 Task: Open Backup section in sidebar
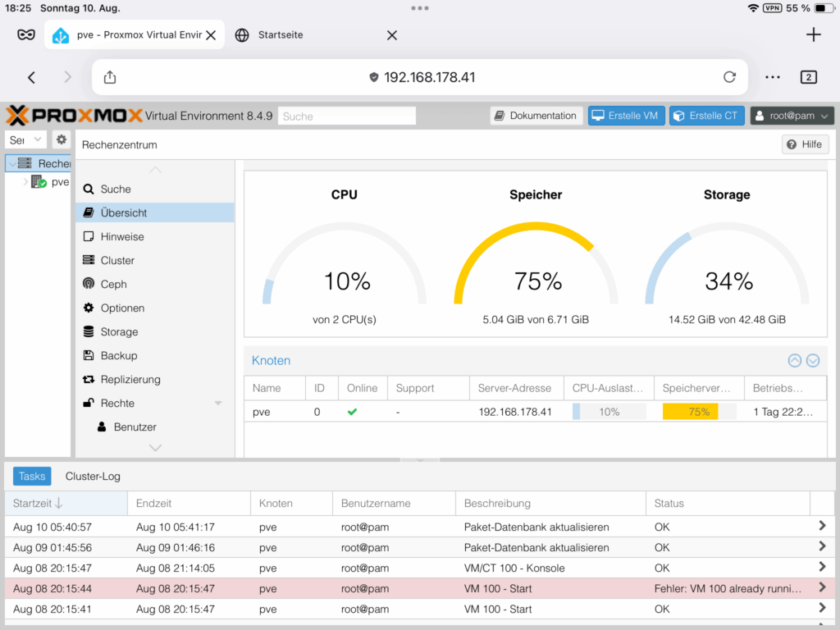118,355
